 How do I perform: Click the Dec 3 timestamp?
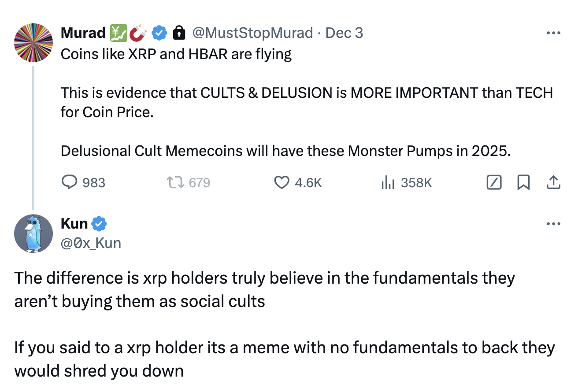(344, 33)
